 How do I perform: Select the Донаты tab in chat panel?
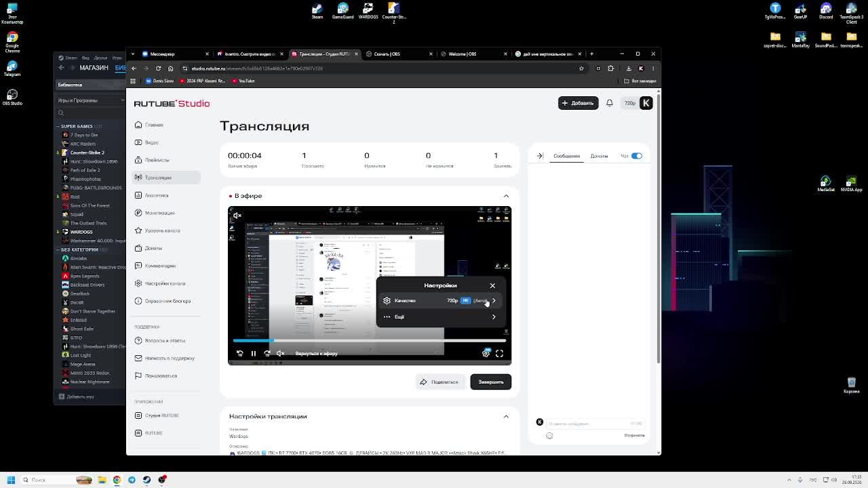599,156
